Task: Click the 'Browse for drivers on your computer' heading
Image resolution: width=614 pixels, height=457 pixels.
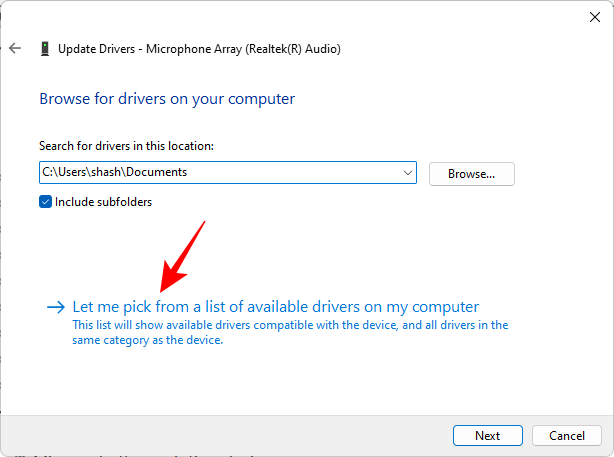Action: 167,99
